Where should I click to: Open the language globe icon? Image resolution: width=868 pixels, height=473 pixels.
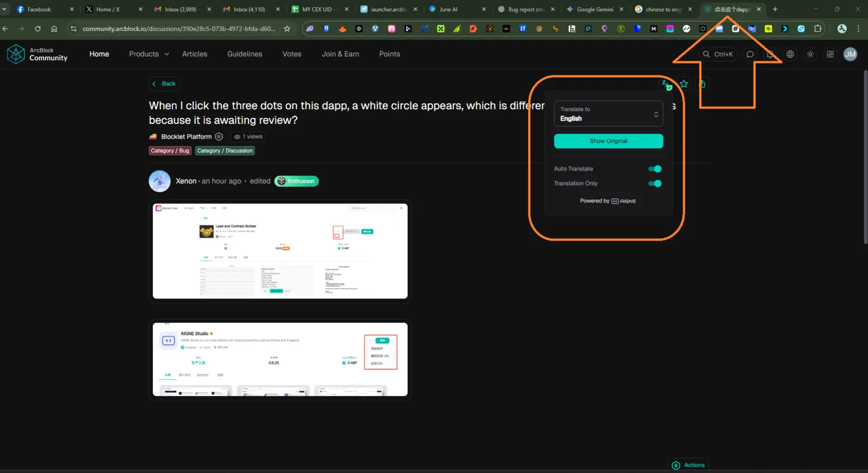[x=790, y=54]
